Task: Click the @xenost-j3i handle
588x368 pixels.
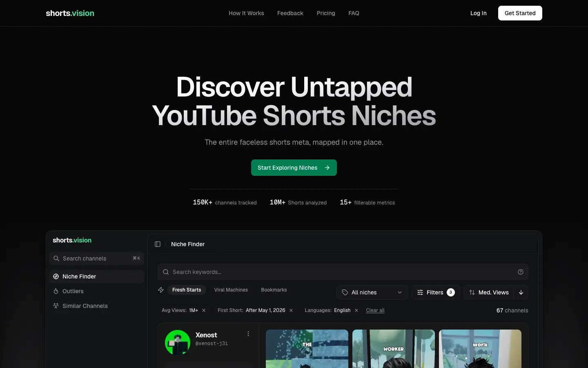Action: pyautogui.click(x=212, y=343)
